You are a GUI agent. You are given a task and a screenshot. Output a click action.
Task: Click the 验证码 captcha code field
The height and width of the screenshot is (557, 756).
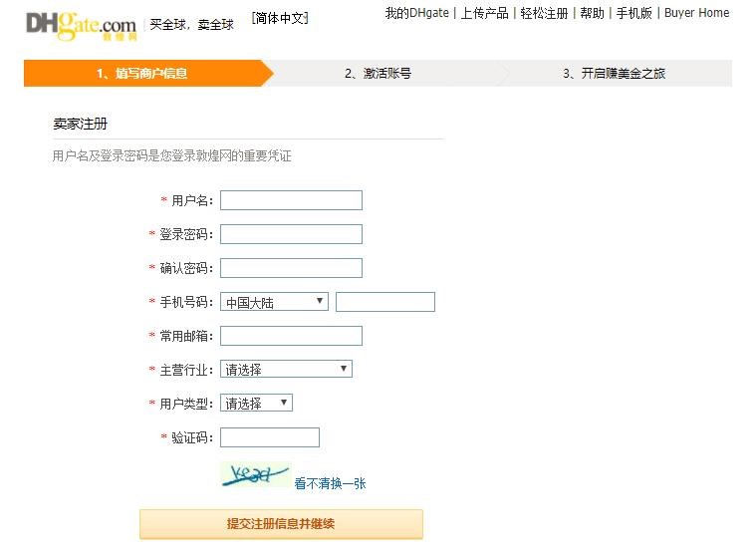[x=269, y=437]
